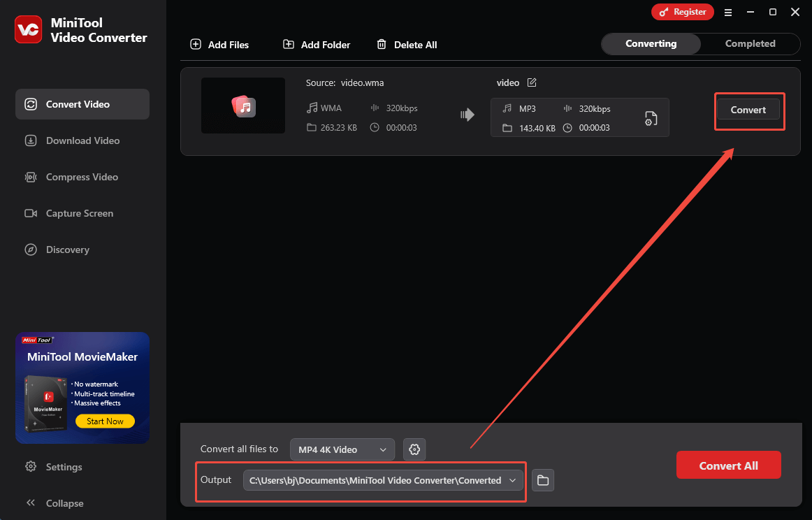Browse the output folder with the folder icon

tap(543, 480)
